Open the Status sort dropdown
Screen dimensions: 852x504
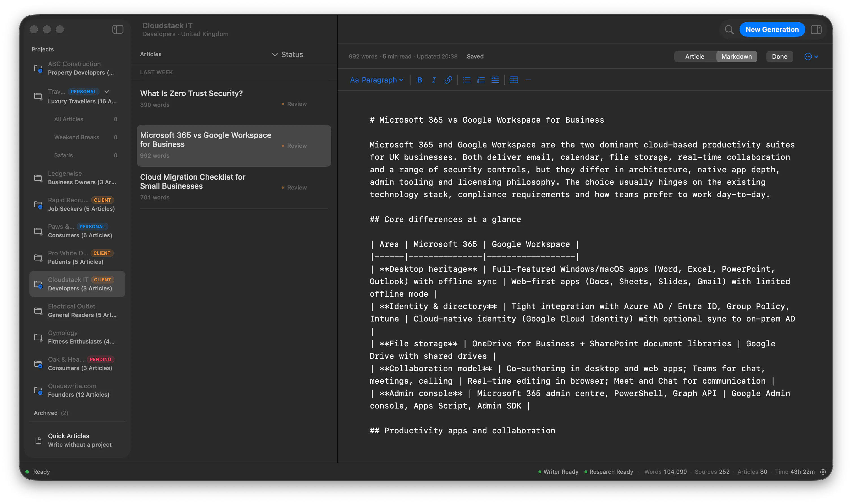click(287, 54)
